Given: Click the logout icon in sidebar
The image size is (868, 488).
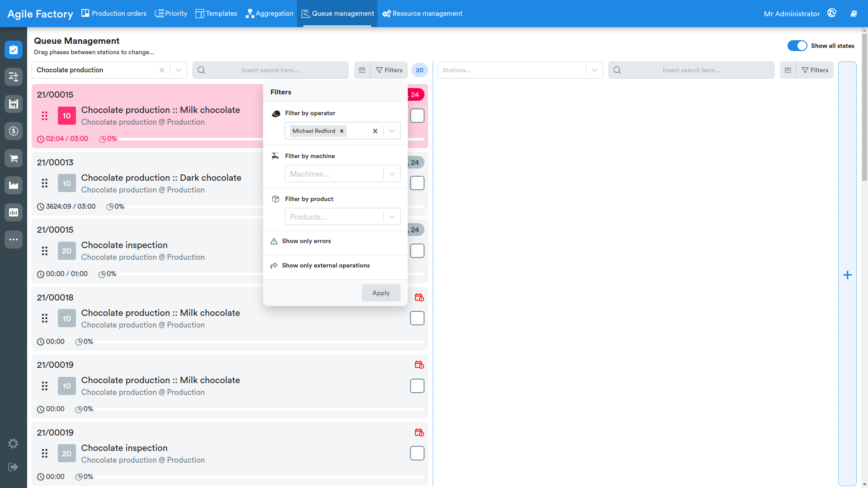Looking at the screenshot, I should click(x=13, y=467).
